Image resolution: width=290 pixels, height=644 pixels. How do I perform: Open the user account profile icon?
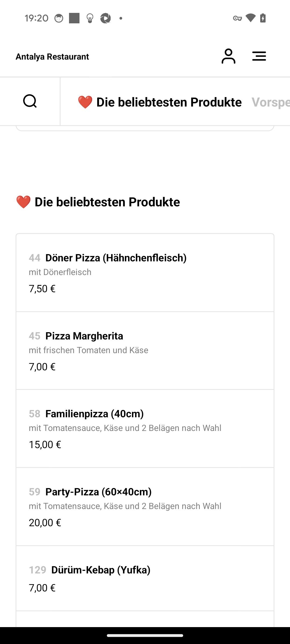[228, 56]
